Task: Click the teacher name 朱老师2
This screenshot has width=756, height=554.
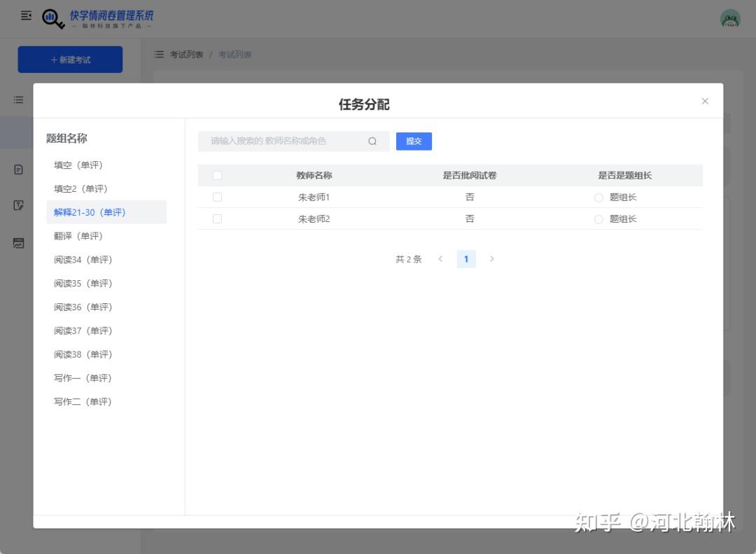Action: pos(314,219)
